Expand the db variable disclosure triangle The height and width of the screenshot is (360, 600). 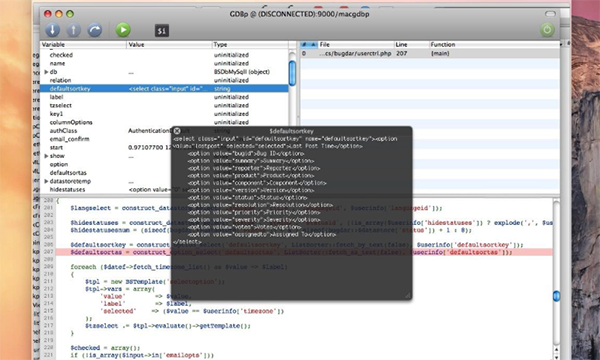[x=46, y=72]
